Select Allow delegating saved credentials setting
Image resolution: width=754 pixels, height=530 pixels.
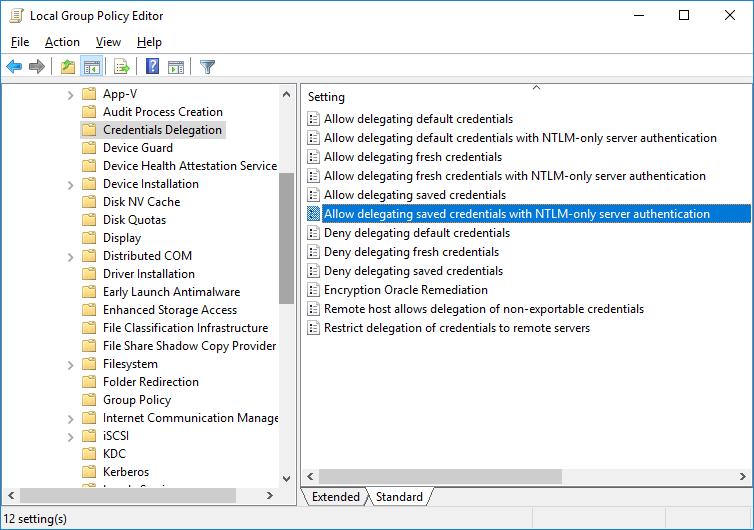click(x=415, y=195)
